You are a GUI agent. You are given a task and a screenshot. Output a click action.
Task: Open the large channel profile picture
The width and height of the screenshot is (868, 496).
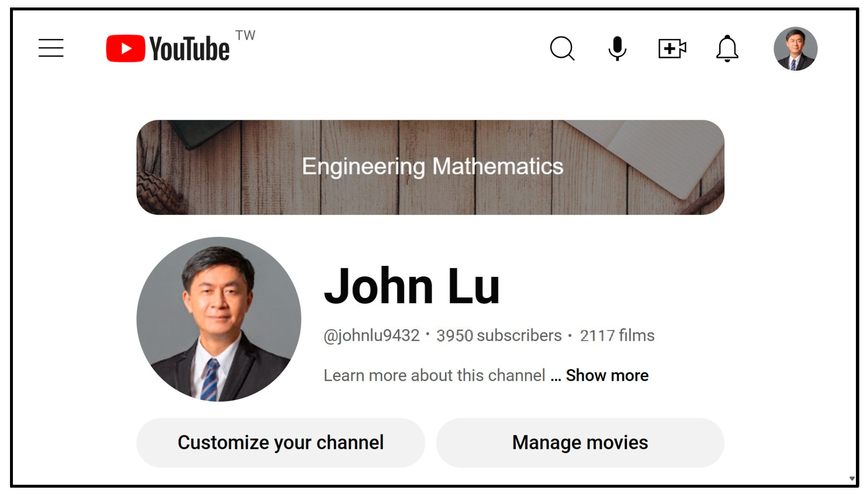click(x=219, y=319)
